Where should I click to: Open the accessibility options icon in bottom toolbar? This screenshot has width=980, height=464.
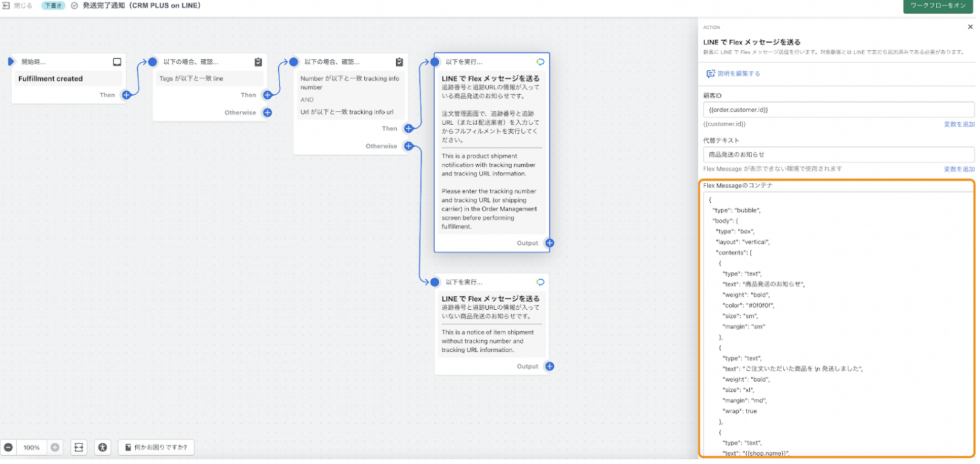pyautogui.click(x=102, y=447)
